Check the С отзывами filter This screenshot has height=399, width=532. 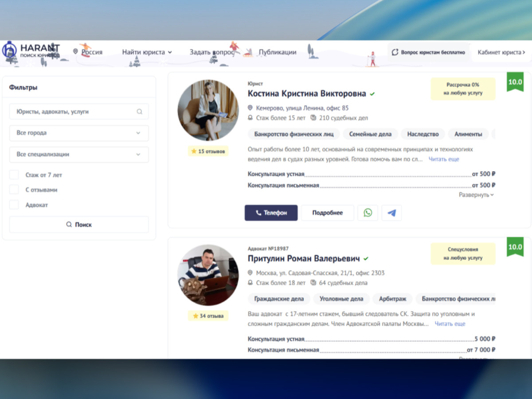click(x=14, y=190)
